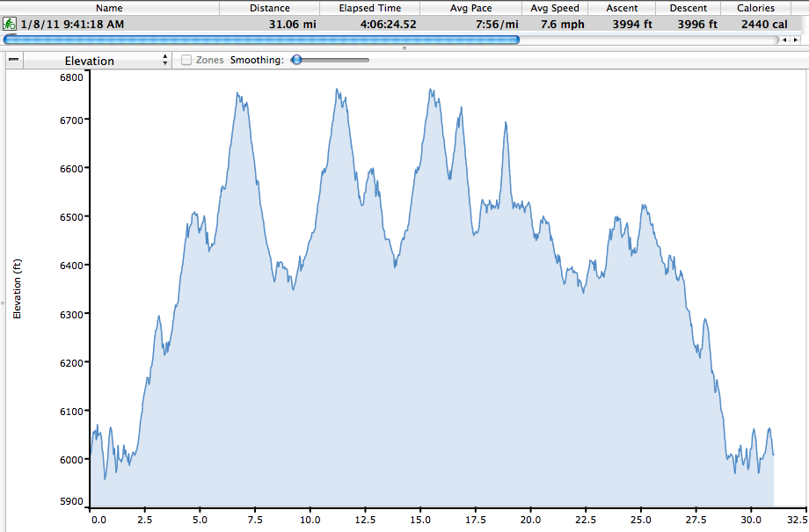Click the elevation peak near mile 11
The image size is (809, 532).
tap(336, 90)
